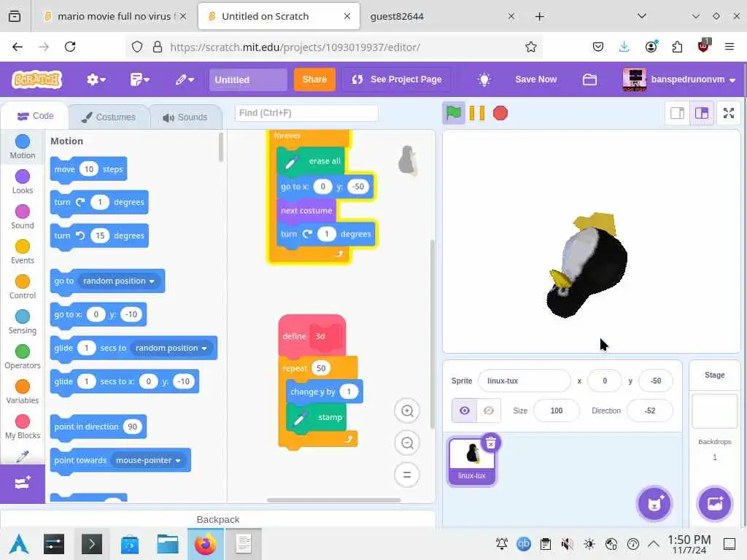Click the sprite y position field
Screen dimensions: 747x560
coord(656,381)
